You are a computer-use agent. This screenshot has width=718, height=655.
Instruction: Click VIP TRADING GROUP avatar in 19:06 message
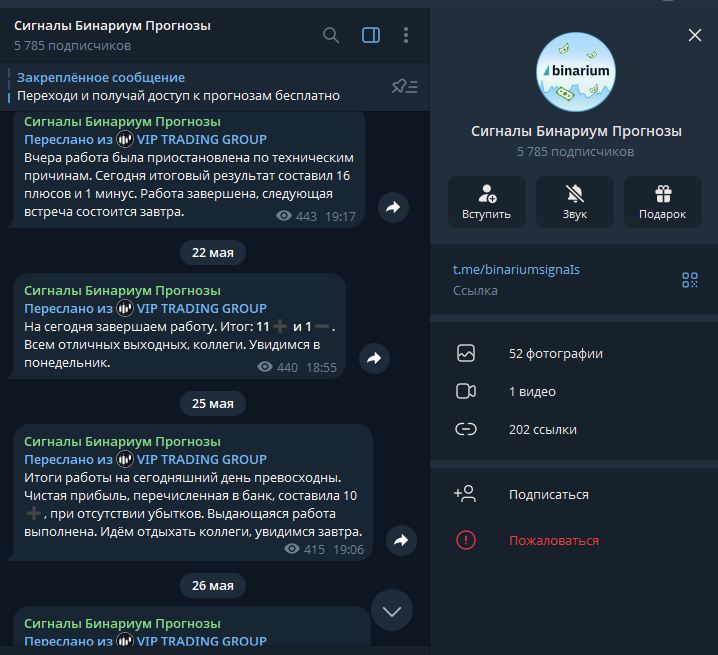tap(125, 459)
